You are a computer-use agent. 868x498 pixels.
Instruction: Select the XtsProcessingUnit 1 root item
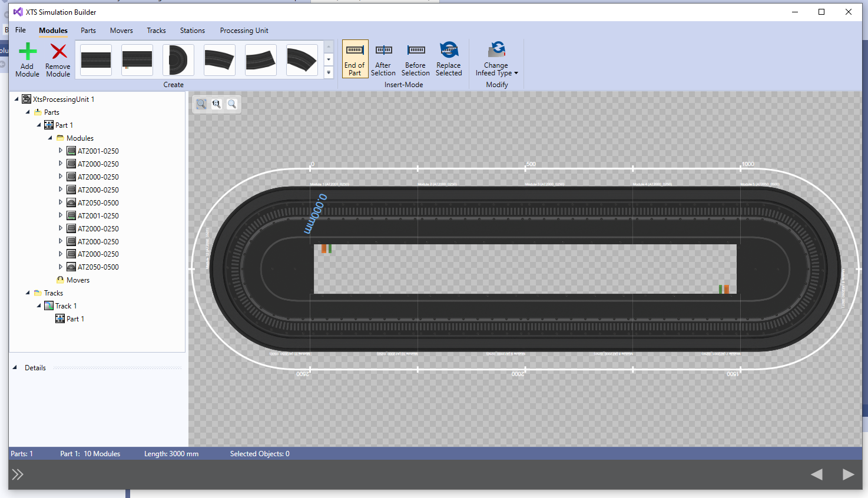click(x=58, y=99)
